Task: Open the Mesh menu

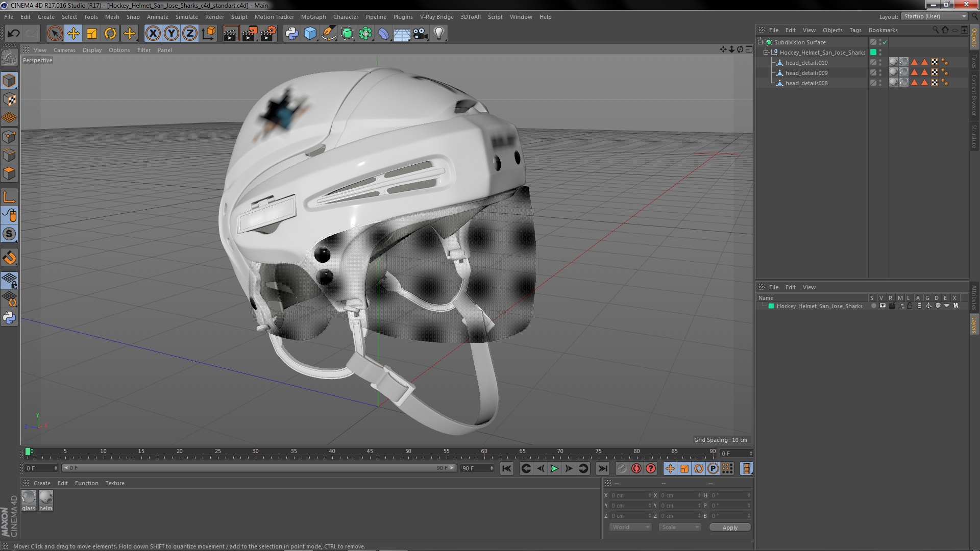Action: tap(112, 17)
